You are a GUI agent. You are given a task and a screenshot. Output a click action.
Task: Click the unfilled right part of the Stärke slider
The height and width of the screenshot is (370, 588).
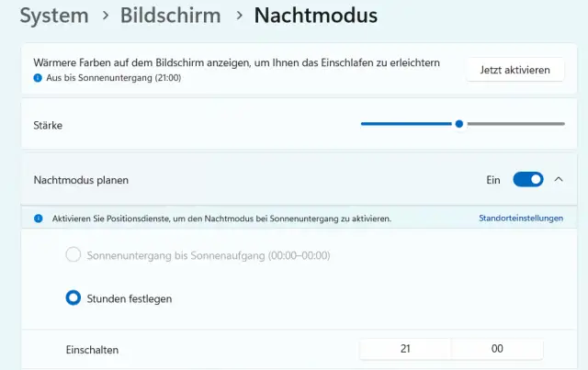[514, 123]
